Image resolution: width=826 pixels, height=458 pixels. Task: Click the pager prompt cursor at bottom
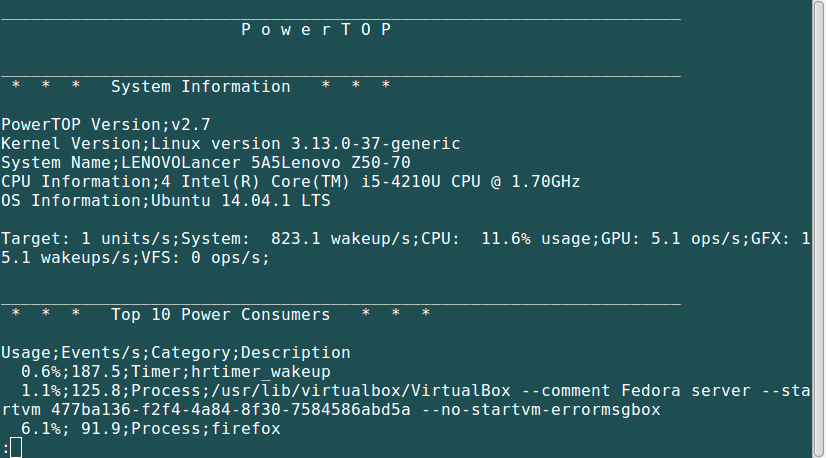[x=15, y=448]
